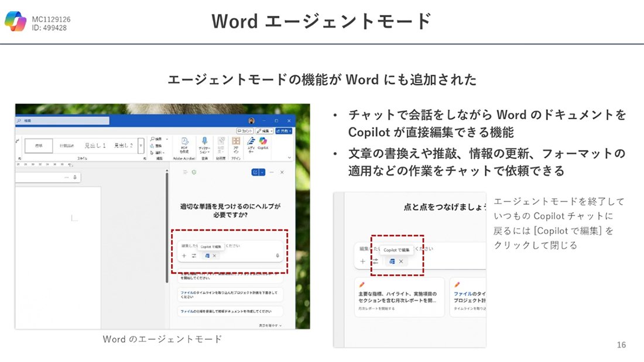
Task: Collapse the ribbon with the chevron
Action: [x=289, y=157]
